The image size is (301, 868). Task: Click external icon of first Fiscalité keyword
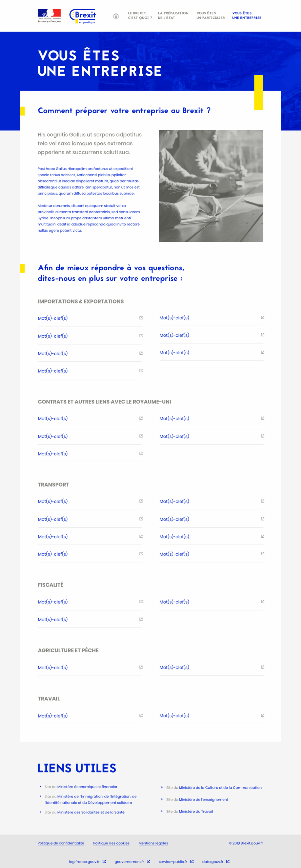(x=141, y=601)
